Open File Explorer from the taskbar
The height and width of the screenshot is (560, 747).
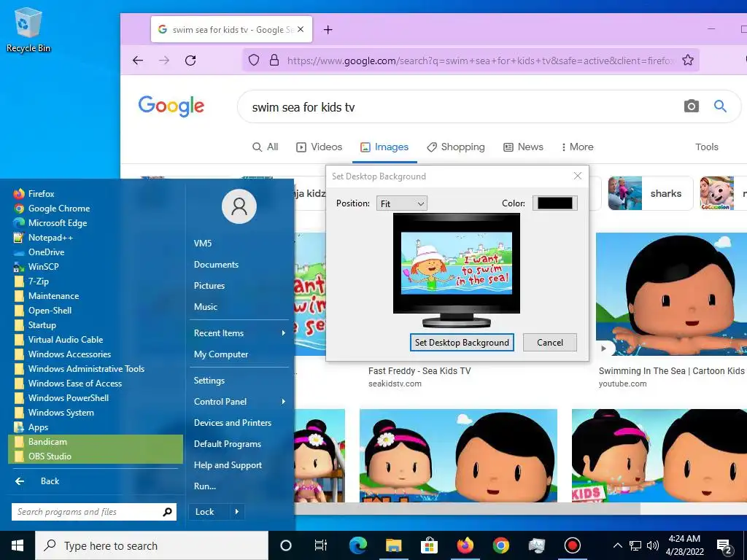click(x=393, y=545)
